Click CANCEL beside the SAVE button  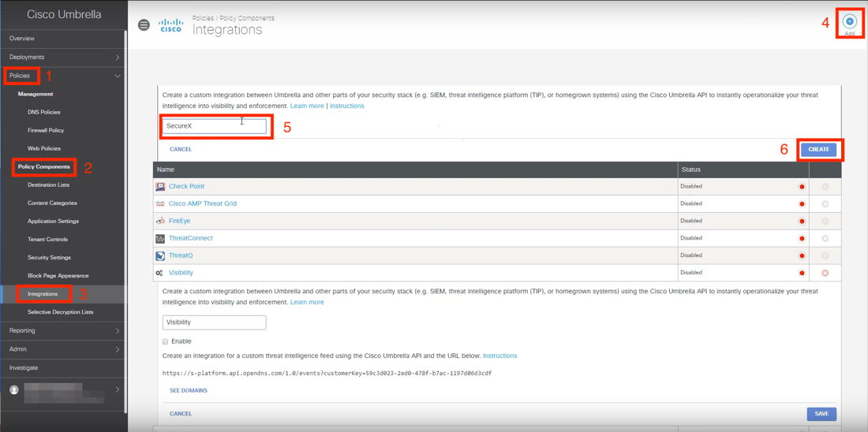tap(181, 414)
